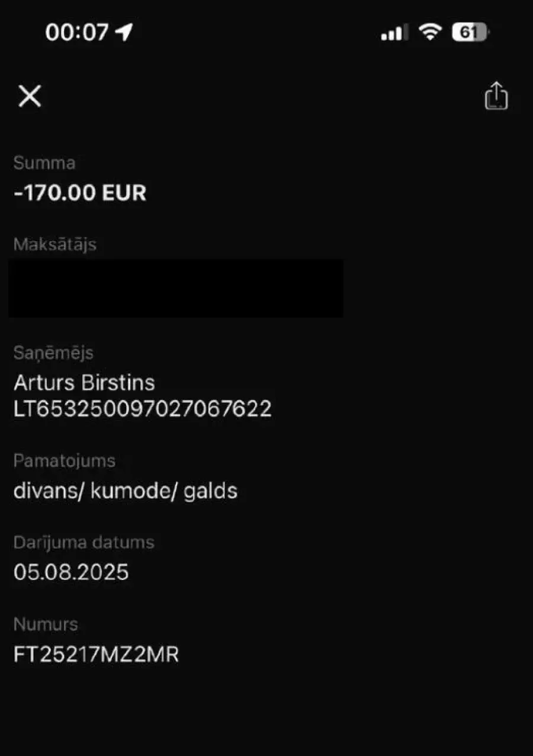Tap the Saņēmējs label
This screenshot has height=756, width=533.
point(53,353)
